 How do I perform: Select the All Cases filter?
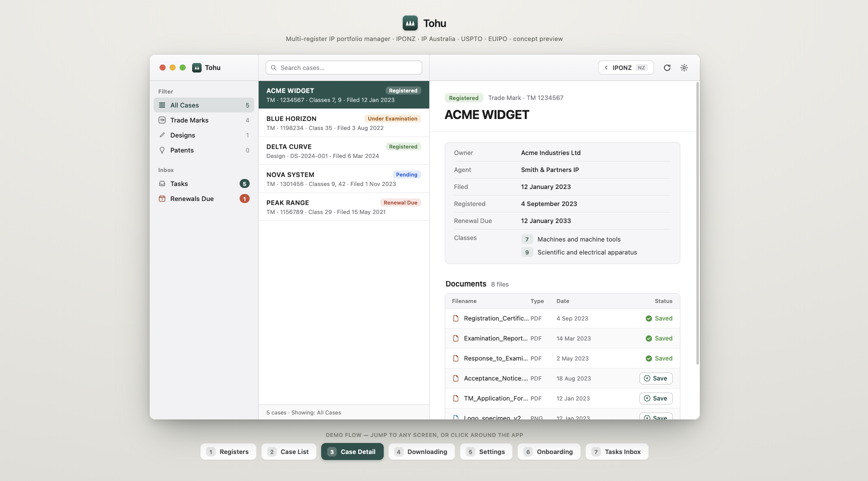[204, 105]
